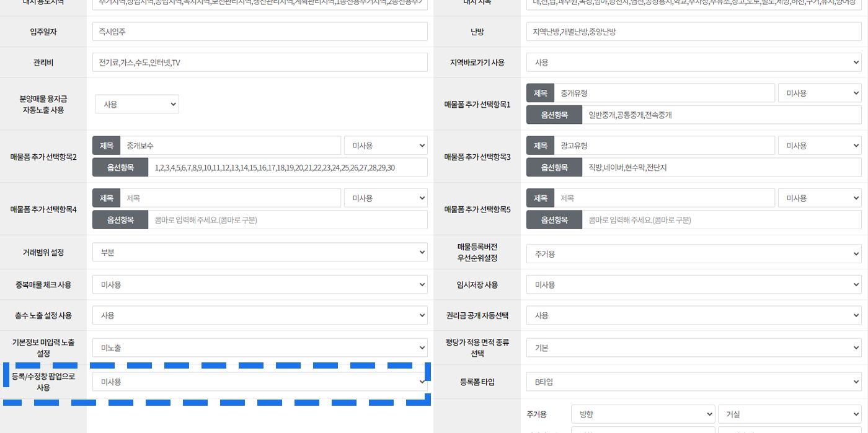
Task: Open 등록/수정창 팝업으로 사용 dropdown
Action: pos(260,382)
